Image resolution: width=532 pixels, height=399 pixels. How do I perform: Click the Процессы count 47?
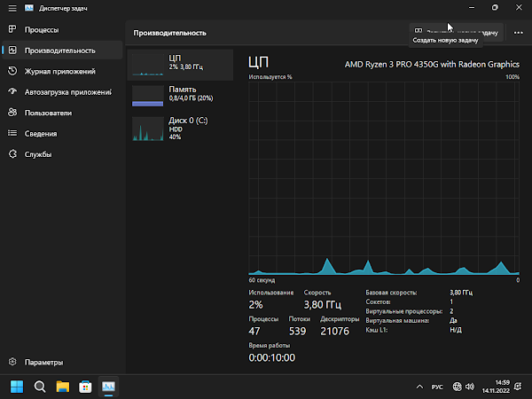pos(254,331)
